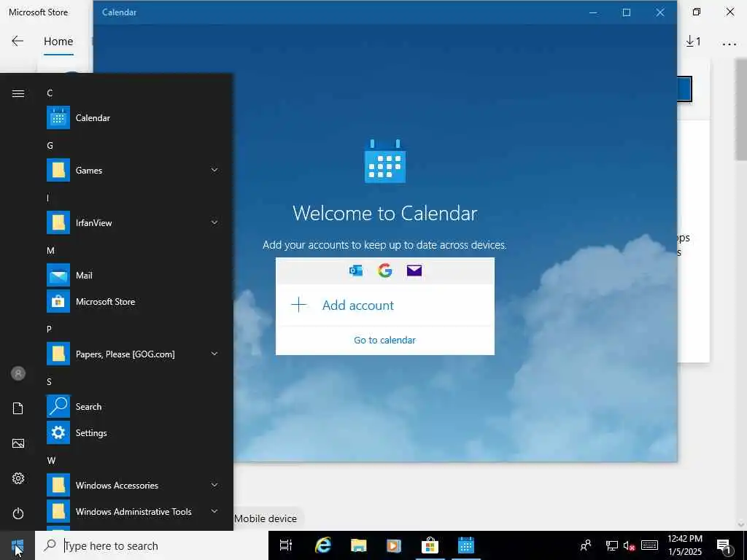
Task: Launch Calendar from the Start menu list
Action: (x=133, y=117)
